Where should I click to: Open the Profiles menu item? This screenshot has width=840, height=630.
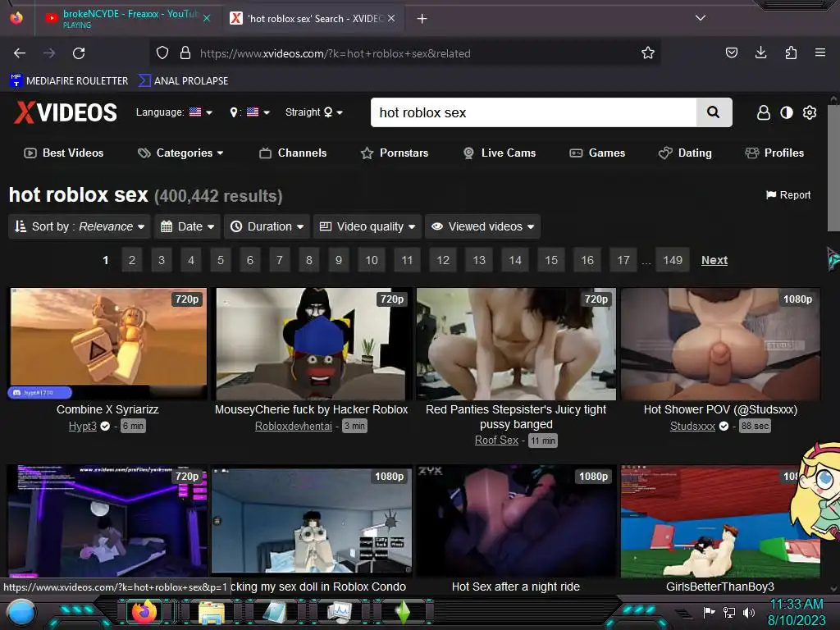pos(774,153)
